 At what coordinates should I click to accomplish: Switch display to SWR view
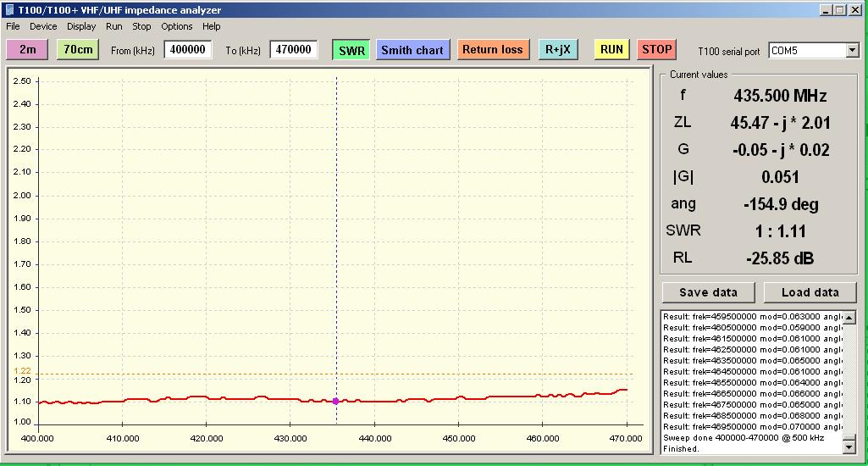coord(351,50)
